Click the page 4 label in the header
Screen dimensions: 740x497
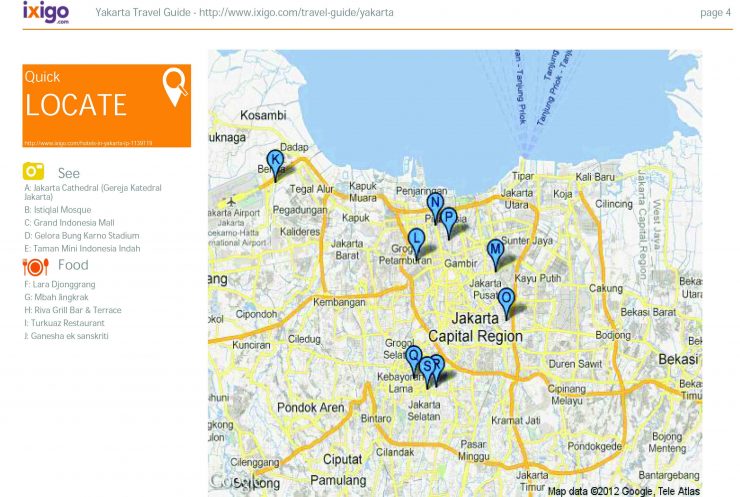pyautogui.click(x=715, y=13)
